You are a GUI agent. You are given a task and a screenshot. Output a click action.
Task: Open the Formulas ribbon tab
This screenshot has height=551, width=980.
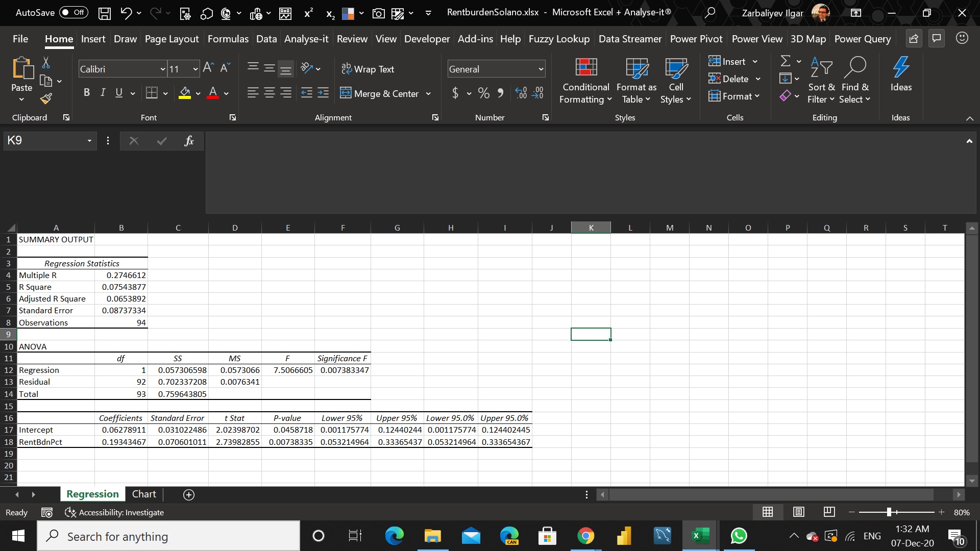[x=228, y=39]
